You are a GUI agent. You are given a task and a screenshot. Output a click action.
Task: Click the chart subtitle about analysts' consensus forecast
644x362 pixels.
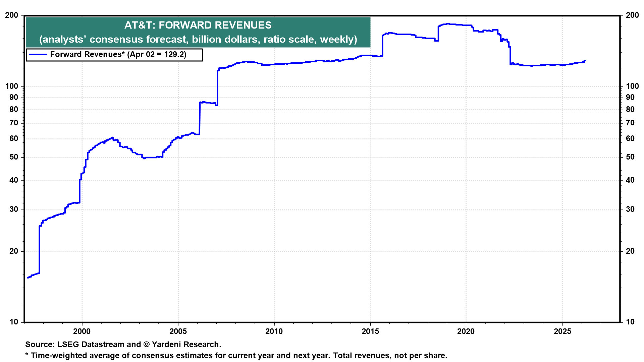click(198, 40)
